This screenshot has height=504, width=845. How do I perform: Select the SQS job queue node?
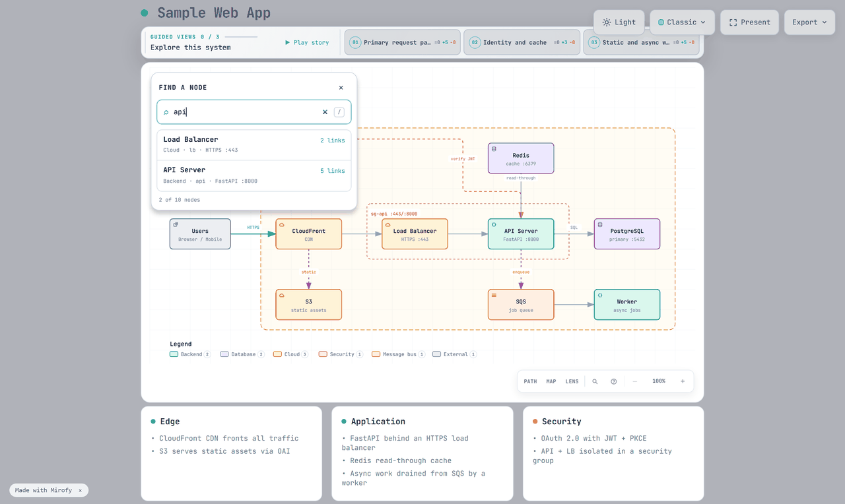pyautogui.click(x=521, y=305)
